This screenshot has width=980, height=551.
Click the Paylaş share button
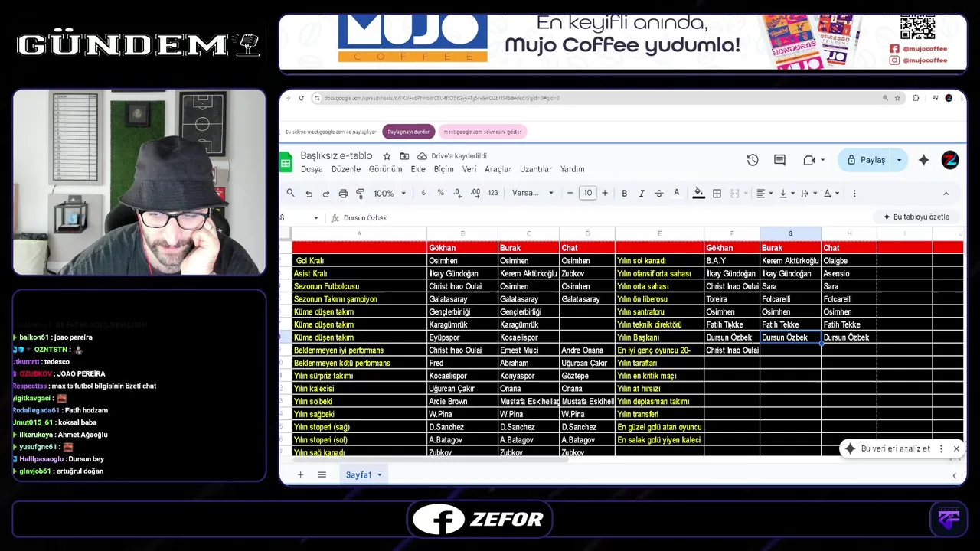tap(865, 160)
